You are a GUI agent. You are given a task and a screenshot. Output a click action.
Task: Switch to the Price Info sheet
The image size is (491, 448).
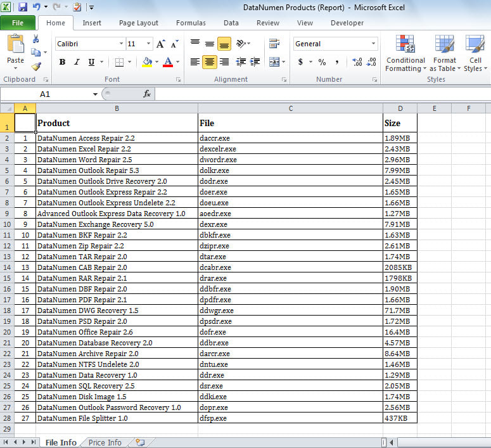tap(105, 443)
